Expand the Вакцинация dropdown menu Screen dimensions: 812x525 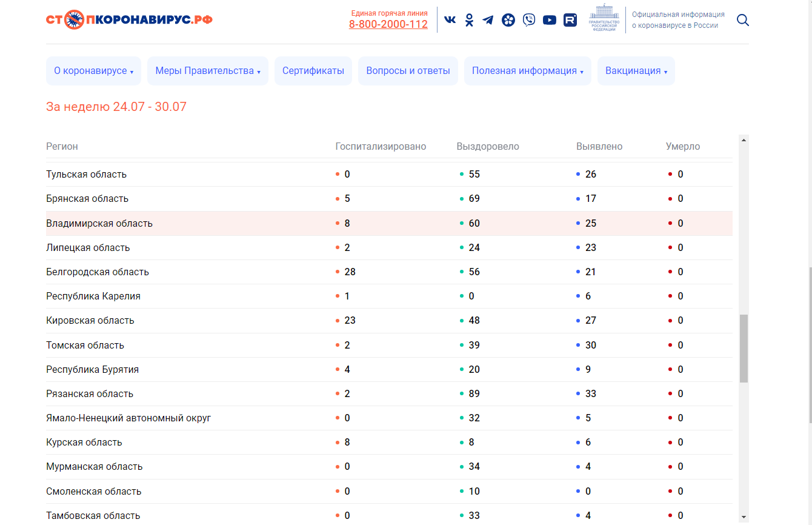636,71
